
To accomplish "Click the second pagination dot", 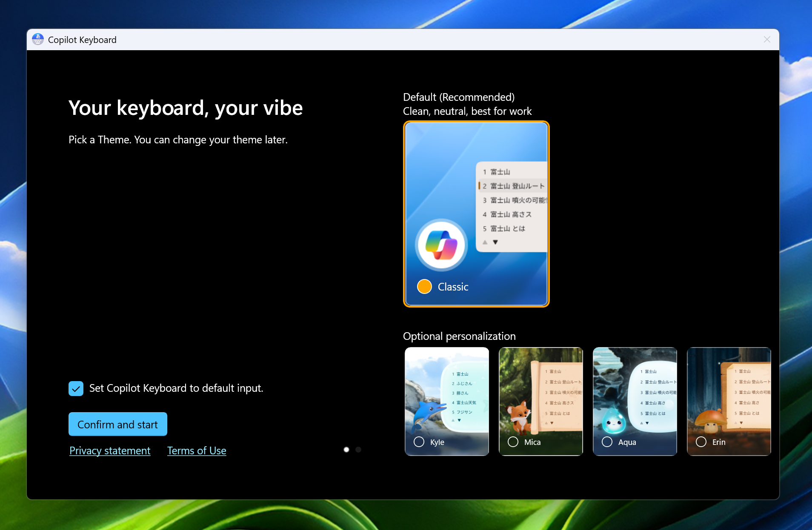I will coord(358,449).
